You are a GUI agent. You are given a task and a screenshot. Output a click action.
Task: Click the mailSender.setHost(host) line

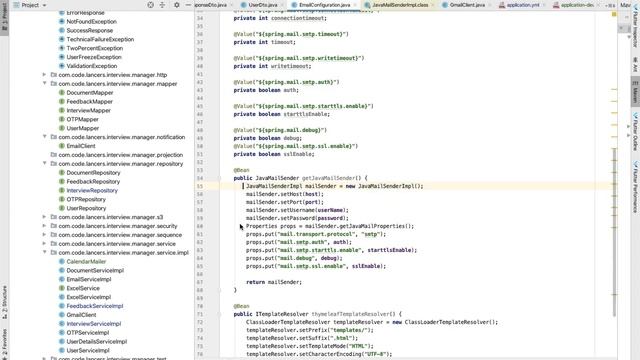point(284,194)
